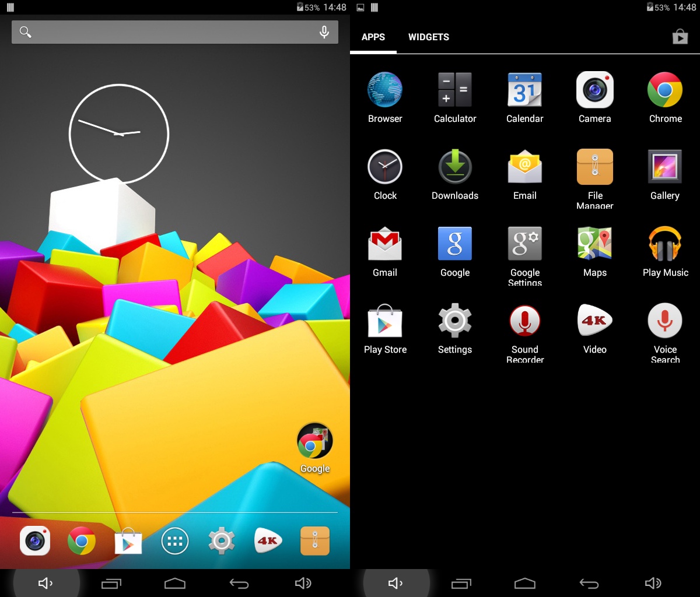Image resolution: width=700 pixels, height=597 pixels.
Task: Tap Back button on left screen navbar
Action: pyautogui.click(x=239, y=583)
